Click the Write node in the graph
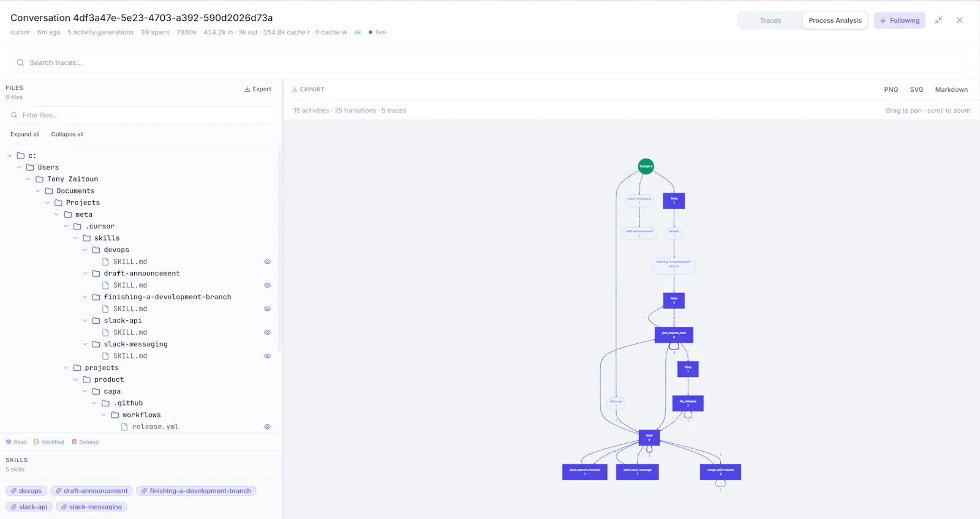 point(674,201)
